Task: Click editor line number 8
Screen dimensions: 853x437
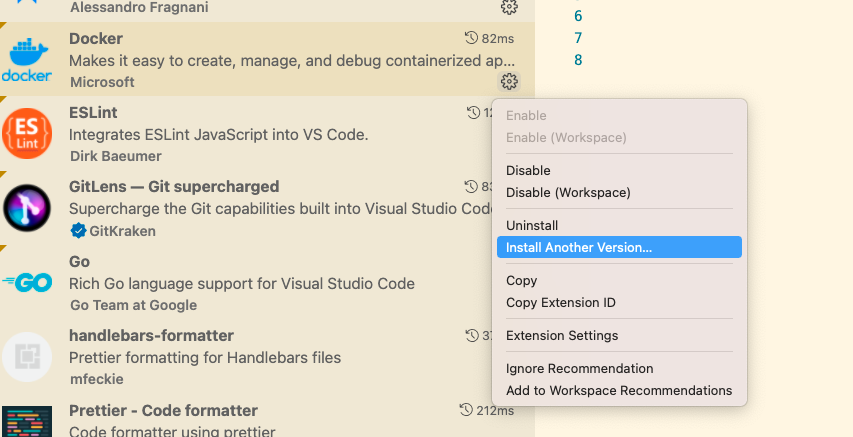Action: (578, 60)
